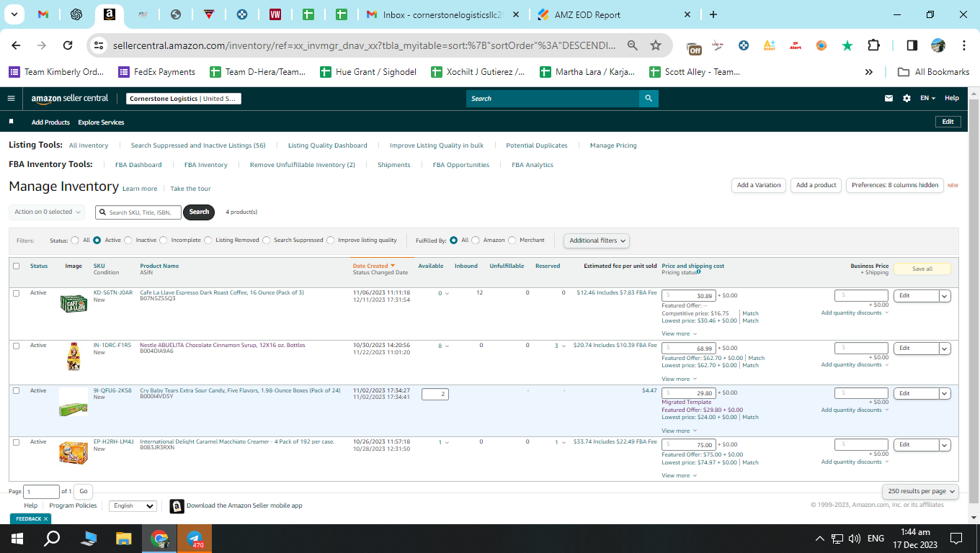980x553 pixels.
Task: Open the English language dropdown in footer
Action: [x=133, y=506]
